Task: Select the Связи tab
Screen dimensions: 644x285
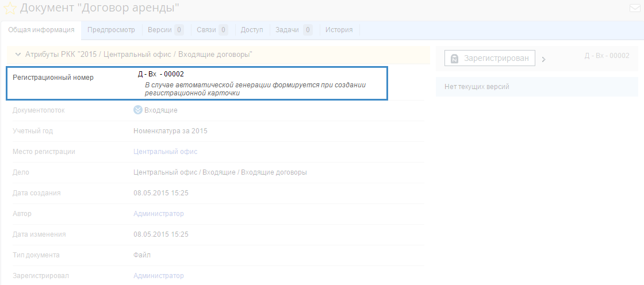Action: coord(212,30)
